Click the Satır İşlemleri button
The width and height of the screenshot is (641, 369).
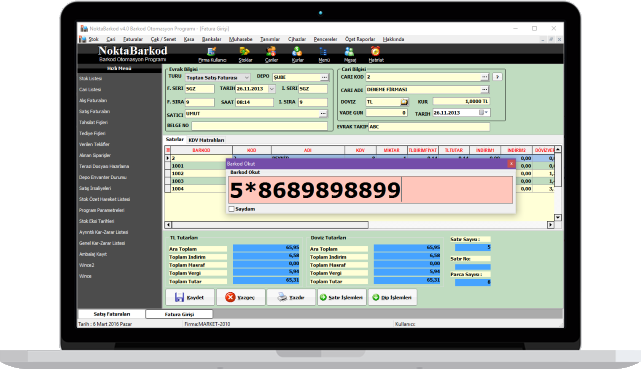coord(341,297)
